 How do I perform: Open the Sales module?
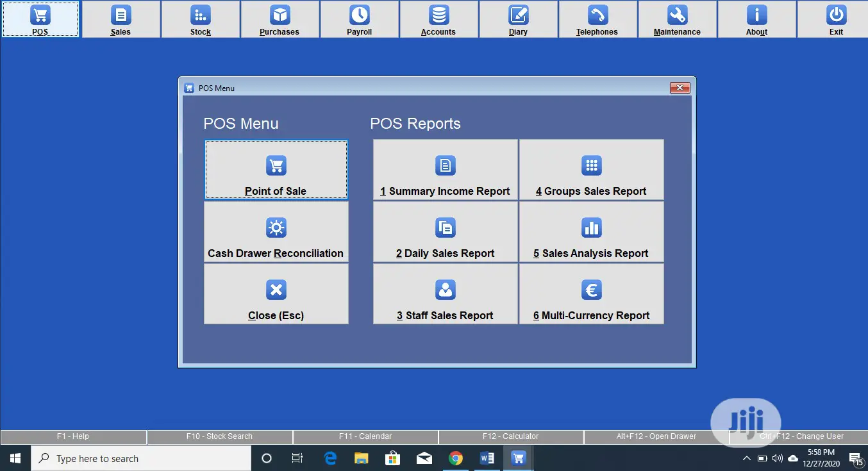[x=121, y=19]
